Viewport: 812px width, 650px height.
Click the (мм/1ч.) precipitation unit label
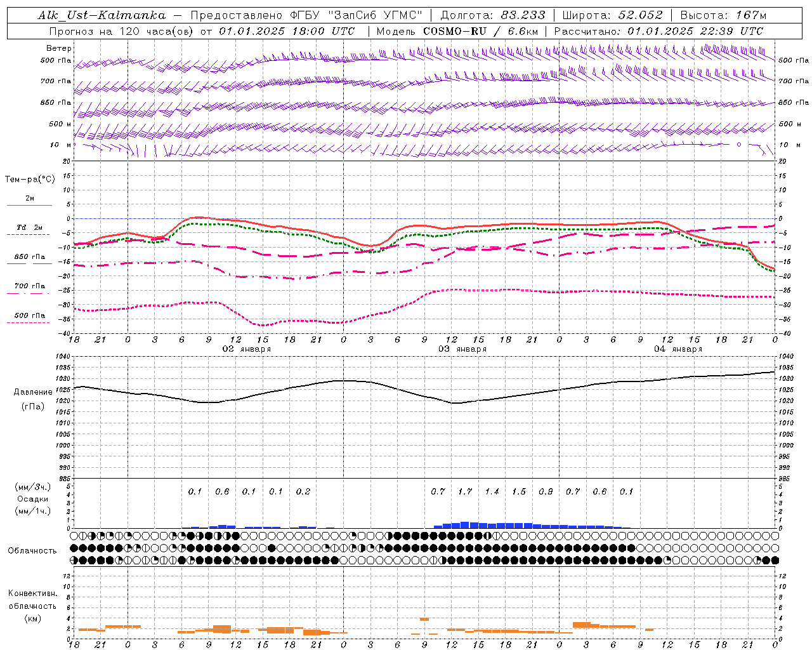tap(32, 511)
